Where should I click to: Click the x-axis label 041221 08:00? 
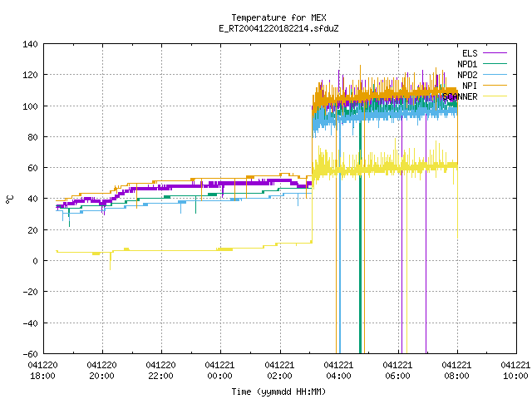(x=456, y=371)
